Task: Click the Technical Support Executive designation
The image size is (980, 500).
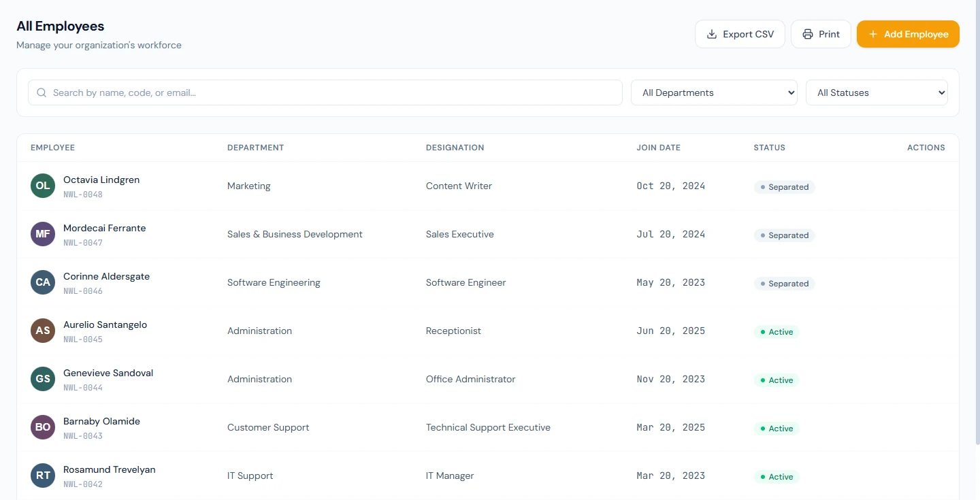Action: tap(488, 427)
